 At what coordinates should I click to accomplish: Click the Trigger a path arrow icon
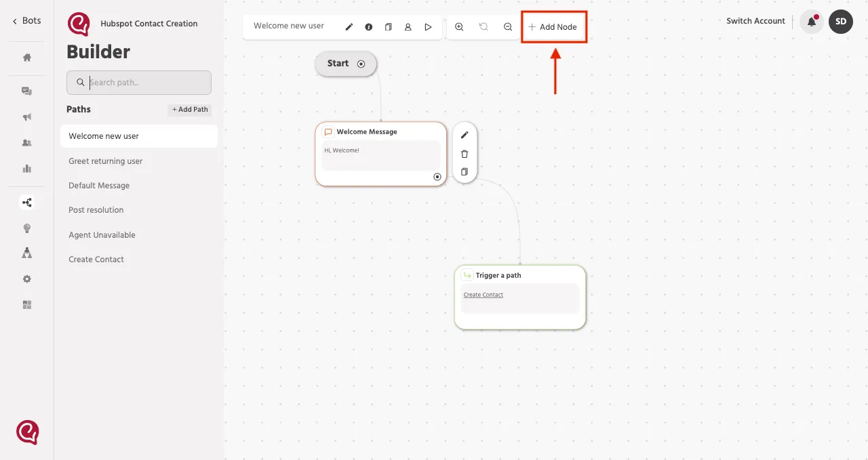(x=467, y=275)
